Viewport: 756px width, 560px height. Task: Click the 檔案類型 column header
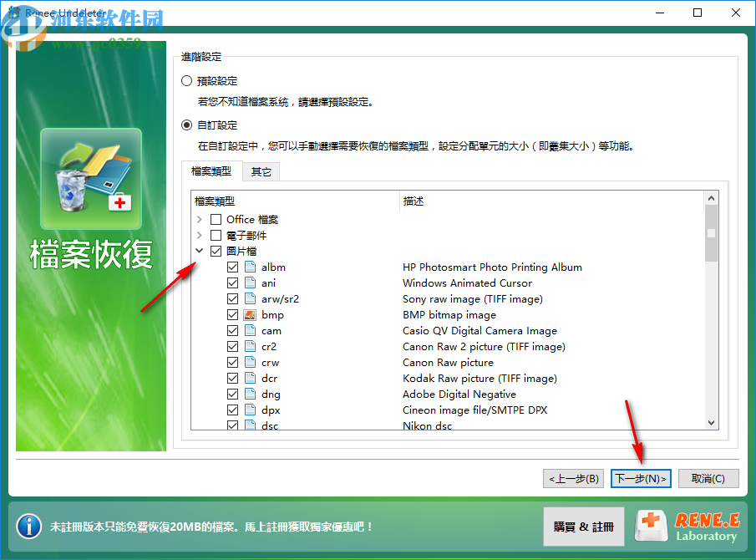pyautogui.click(x=296, y=201)
